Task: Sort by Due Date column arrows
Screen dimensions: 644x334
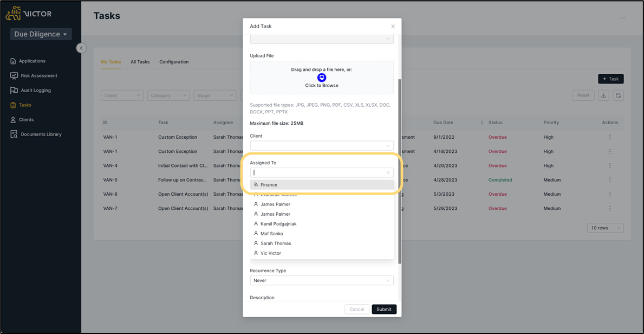Action: click(482, 123)
